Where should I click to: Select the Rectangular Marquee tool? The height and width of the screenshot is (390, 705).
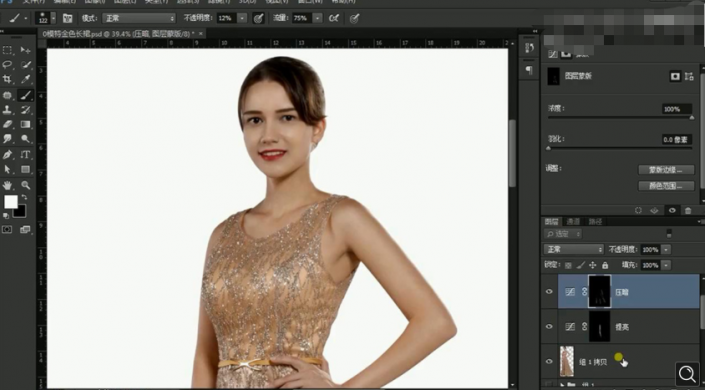(x=8, y=50)
